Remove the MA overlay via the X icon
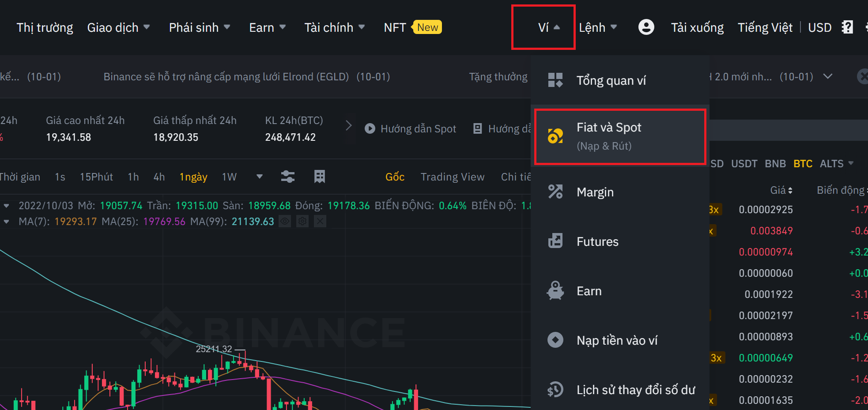The width and height of the screenshot is (868, 410). coord(320,221)
